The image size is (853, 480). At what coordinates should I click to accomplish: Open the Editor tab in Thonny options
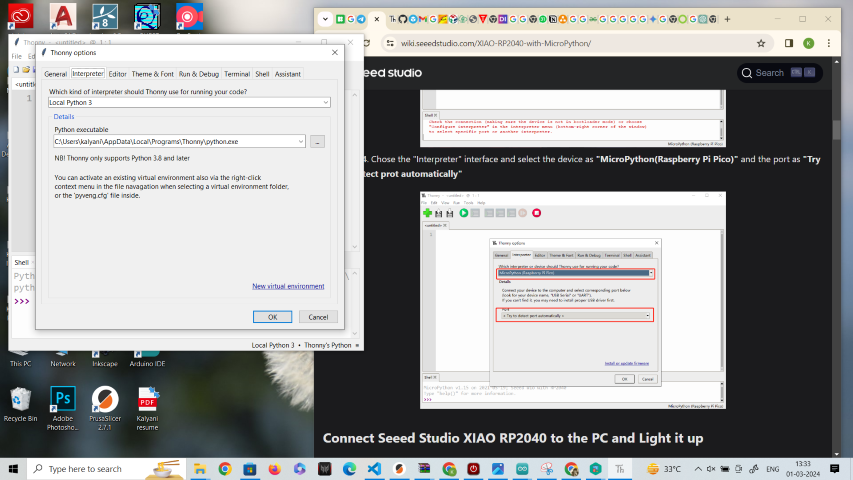117,74
